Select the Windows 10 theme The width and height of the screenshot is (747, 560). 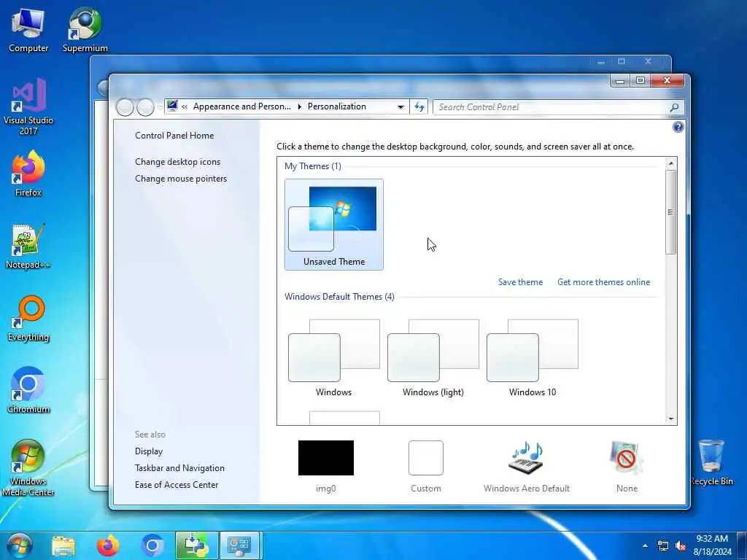[532, 358]
